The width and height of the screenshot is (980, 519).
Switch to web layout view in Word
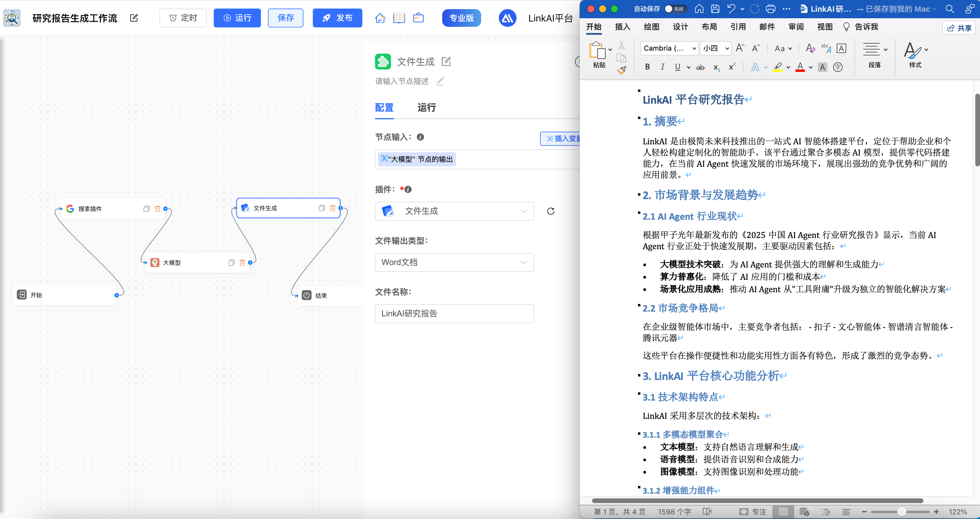804,512
